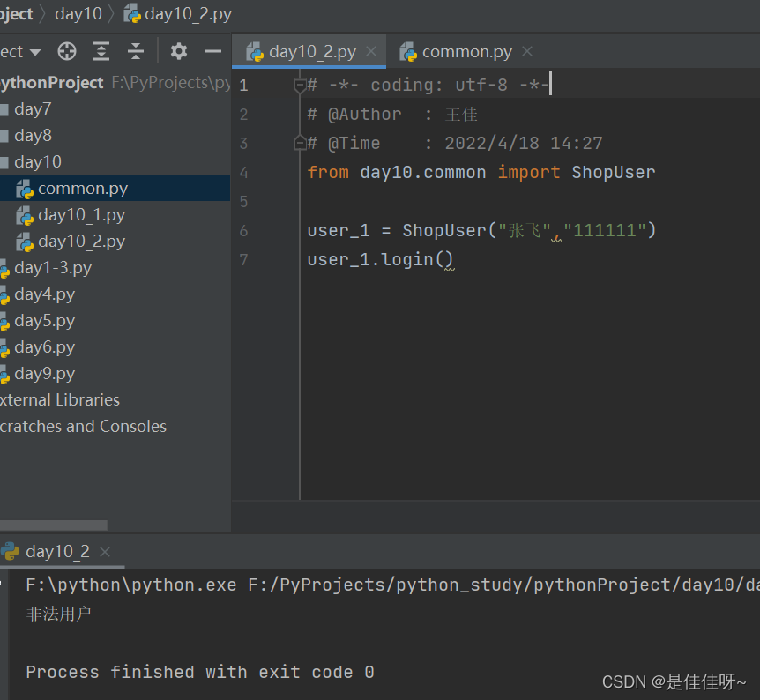Click line number 7 in the gutter
760x700 pixels.
243,260
